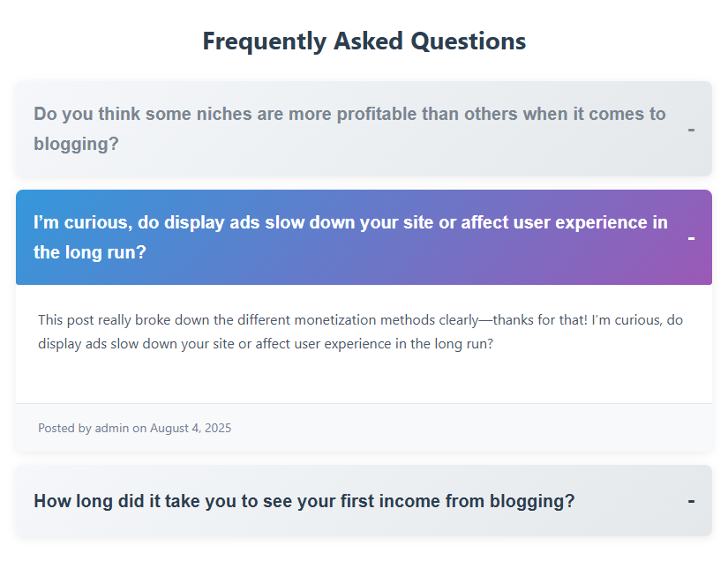Click "the long run?" in the gradient header

pyautogui.click(x=90, y=252)
